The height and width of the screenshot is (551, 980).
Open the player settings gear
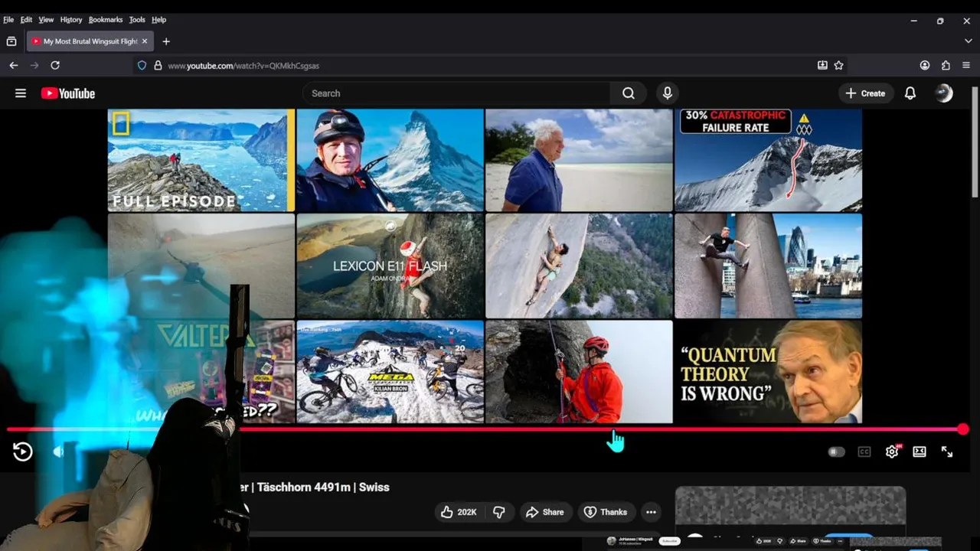[892, 452]
